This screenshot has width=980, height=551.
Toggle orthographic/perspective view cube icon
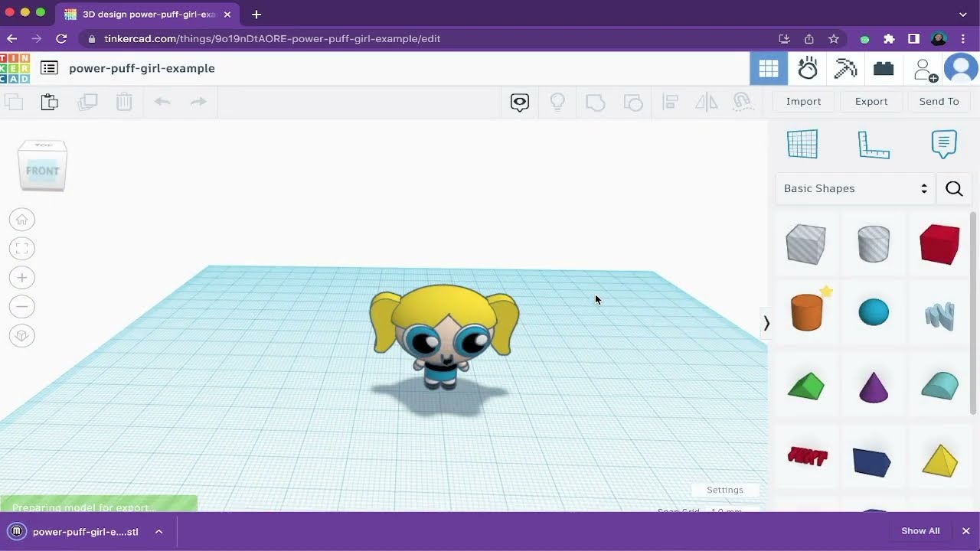coord(22,336)
